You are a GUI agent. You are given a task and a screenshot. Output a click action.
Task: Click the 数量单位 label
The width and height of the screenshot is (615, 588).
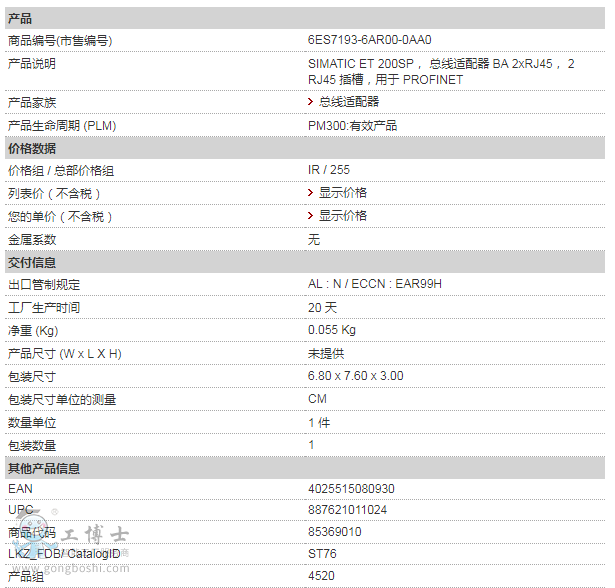point(32,423)
